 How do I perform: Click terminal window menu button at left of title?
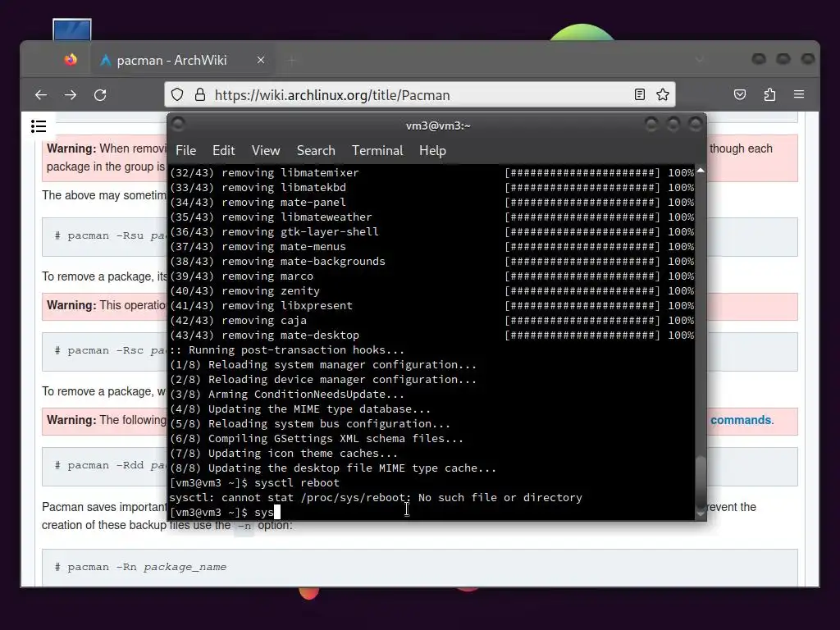[178, 125]
